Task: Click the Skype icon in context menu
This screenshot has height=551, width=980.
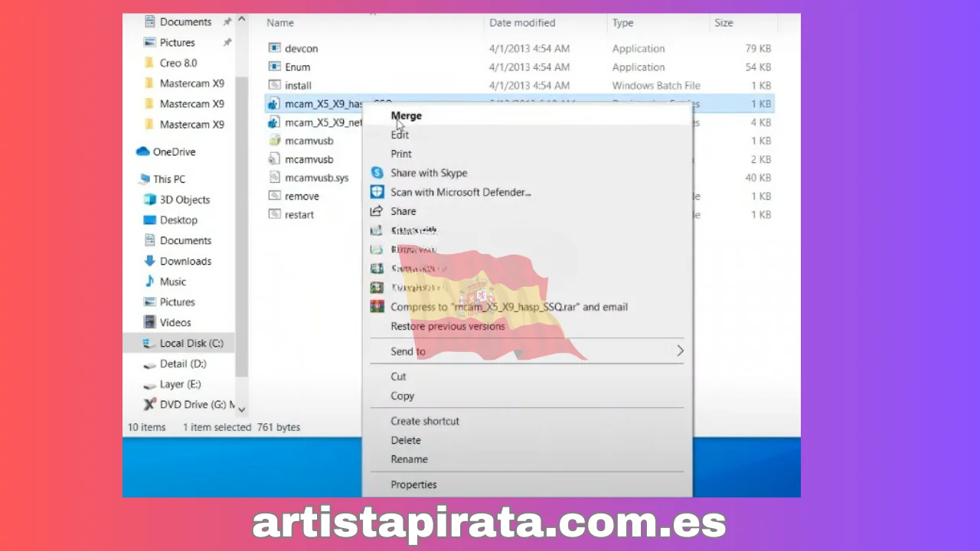Action: tap(377, 173)
